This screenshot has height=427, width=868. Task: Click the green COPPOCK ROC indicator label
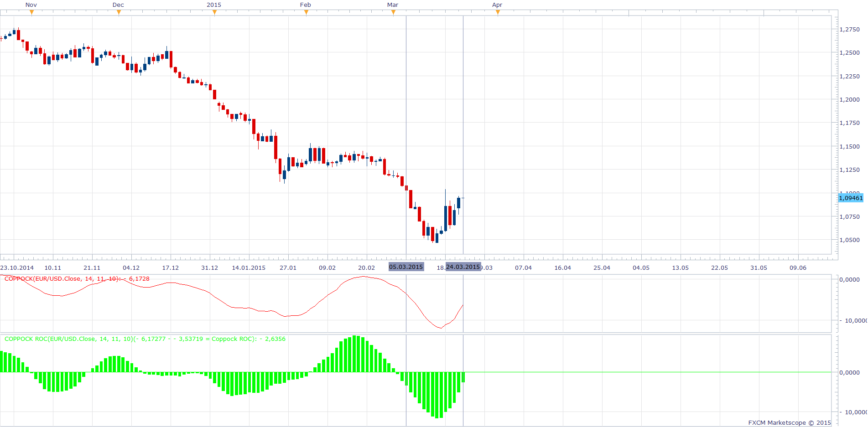(145, 339)
